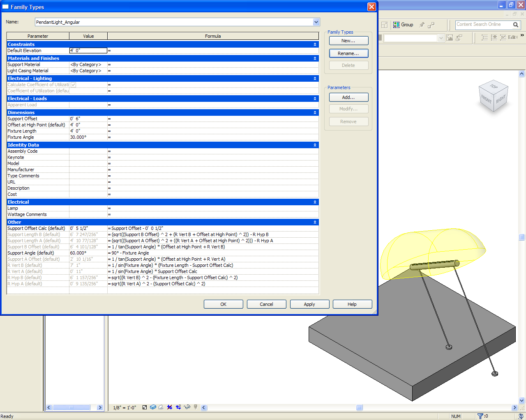Click the show crop region icon
The height and width of the screenshot is (420, 526).
(178, 407)
